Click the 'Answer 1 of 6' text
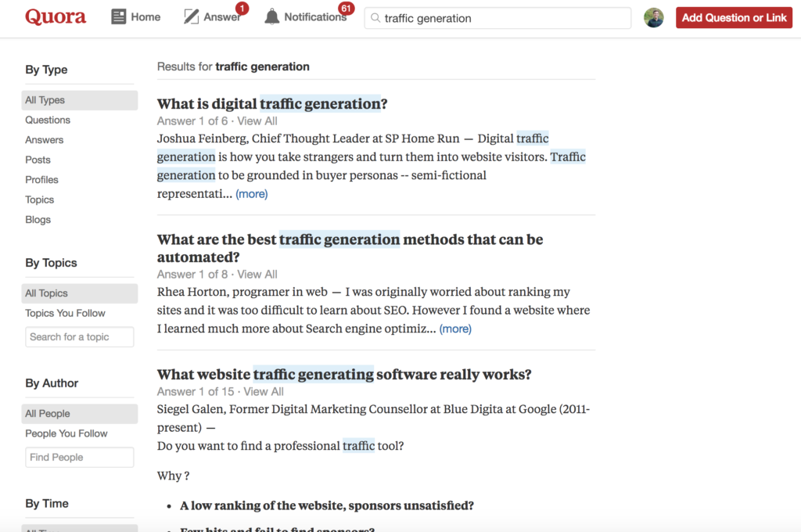The height and width of the screenshot is (532, 801). (x=192, y=121)
